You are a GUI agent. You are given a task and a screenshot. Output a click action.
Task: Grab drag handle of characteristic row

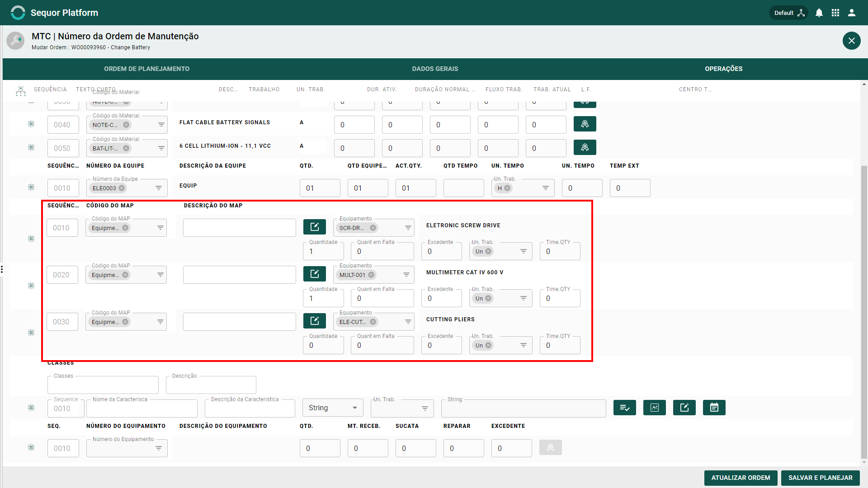[31, 408]
